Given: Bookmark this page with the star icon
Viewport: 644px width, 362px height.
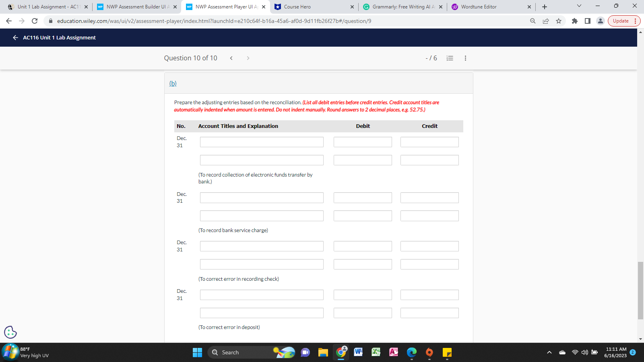Looking at the screenshot, I should pos(559,21).
